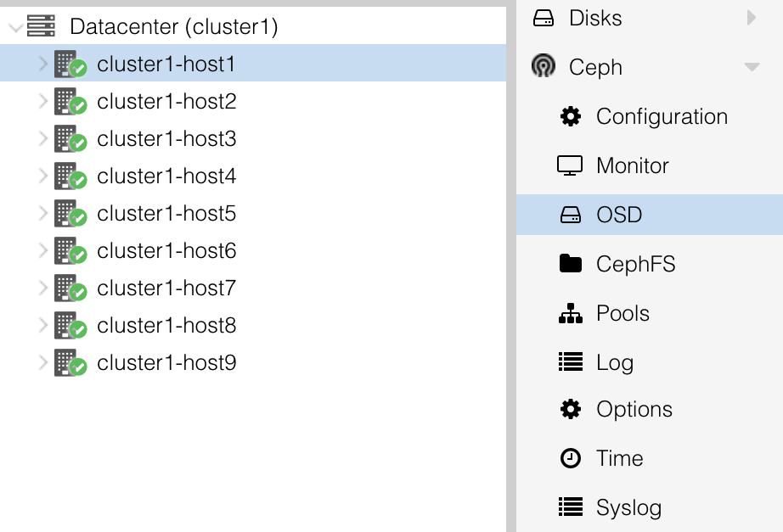Click the Time clock icon
783x532 pixels.
tap(571, 458)
